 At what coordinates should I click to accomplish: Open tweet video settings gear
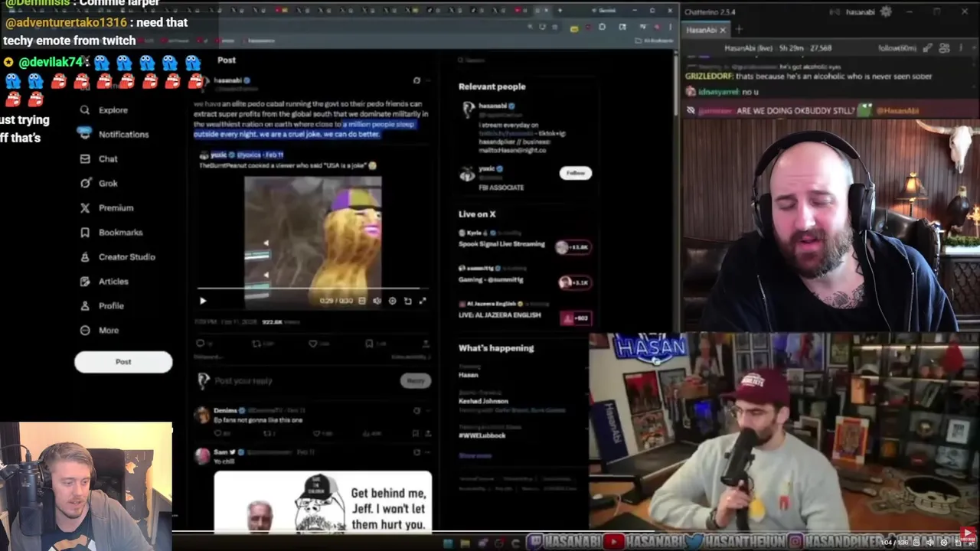point(392,301)
